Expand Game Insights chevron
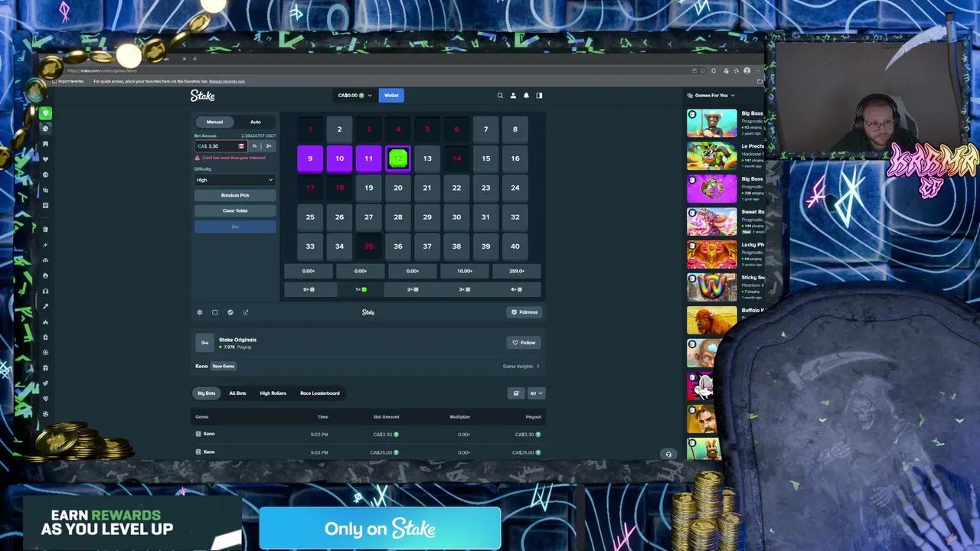The width and height of the screenshot is (980, 551). 537,367
